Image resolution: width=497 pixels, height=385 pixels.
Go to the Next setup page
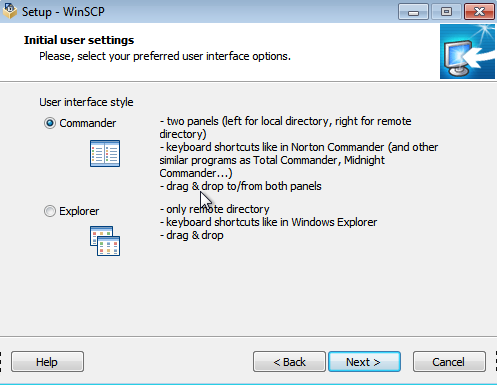coord(364,362)
